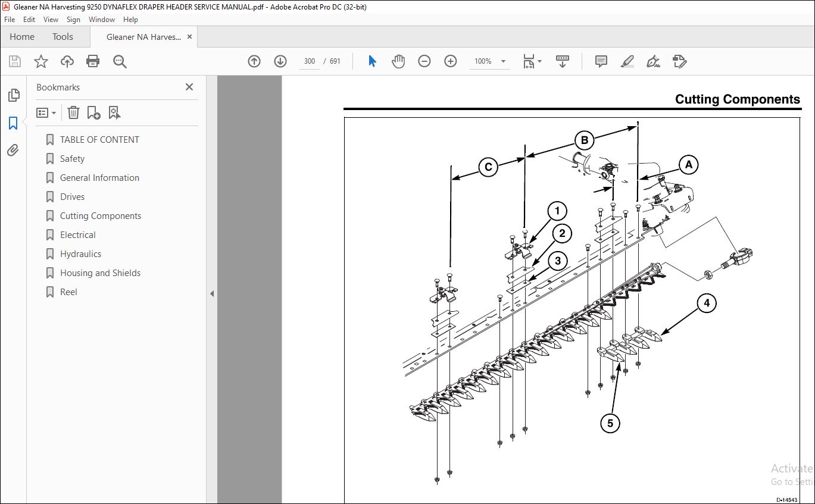Delete selected bookmark with trash icon

[x=73, y=112]
